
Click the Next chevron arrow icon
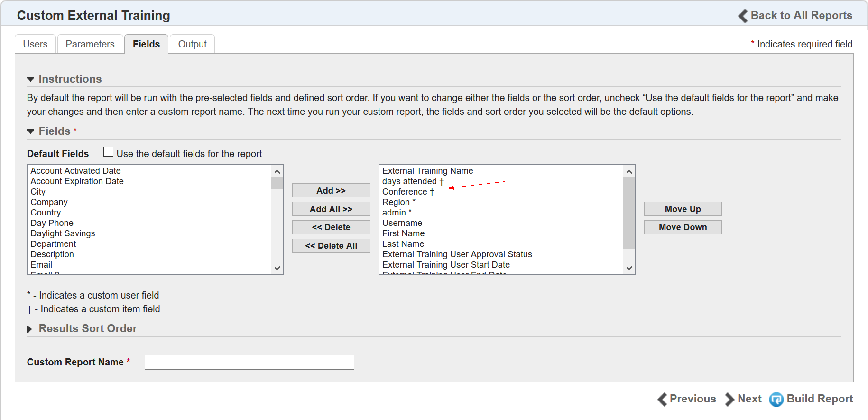[729, 400]
